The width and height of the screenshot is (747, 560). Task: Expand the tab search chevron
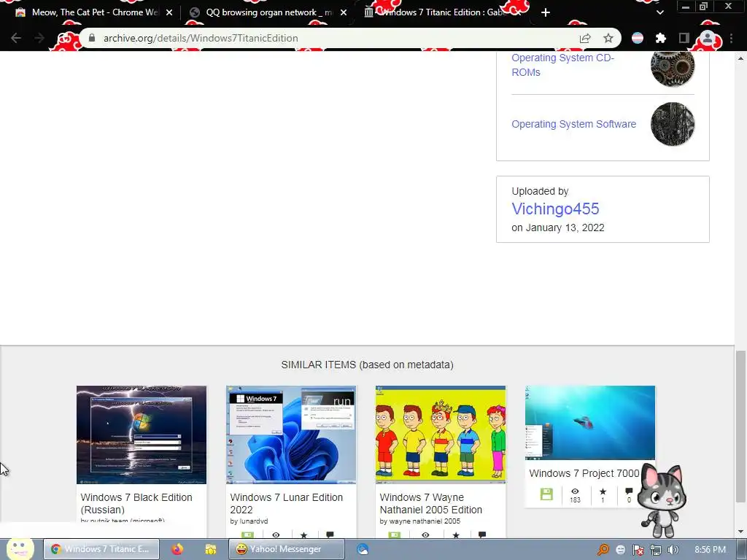click(x=659, y=12)
